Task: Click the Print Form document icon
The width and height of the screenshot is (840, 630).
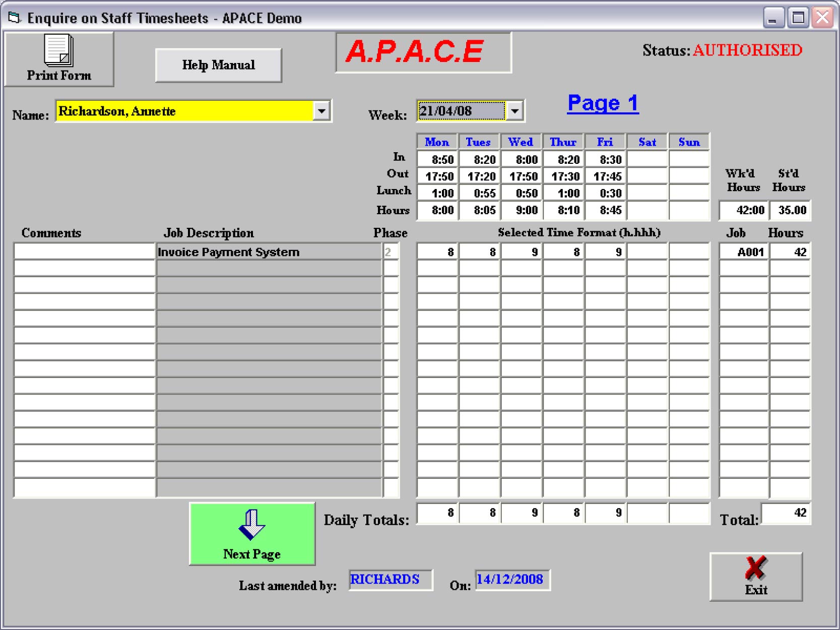Action: pos(58,50)
